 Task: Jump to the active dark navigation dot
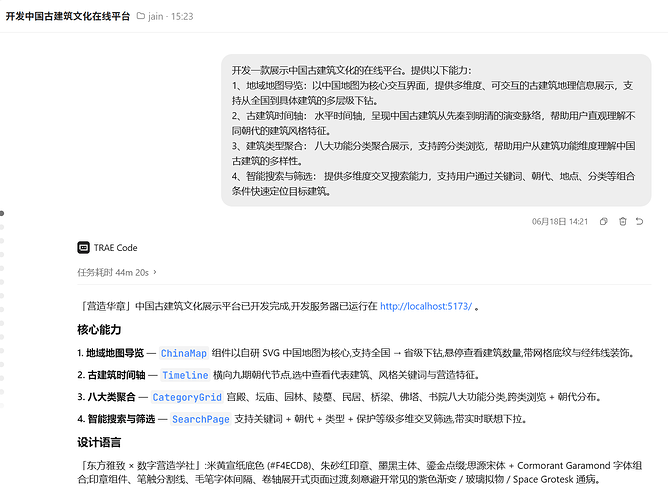tap(2, 213)
